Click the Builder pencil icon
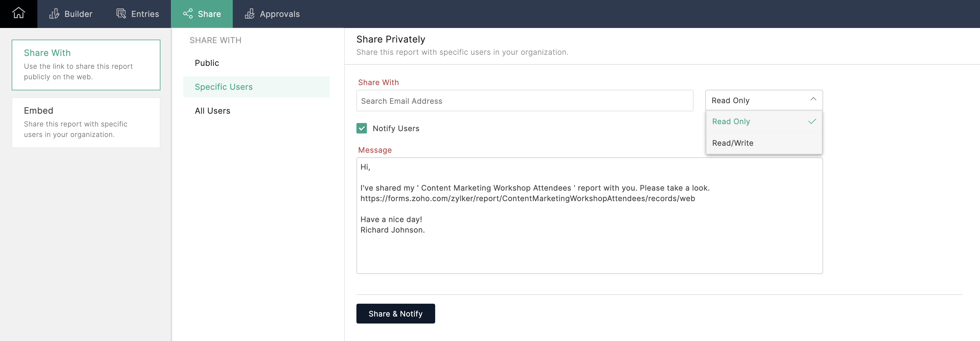 (55, 14)
